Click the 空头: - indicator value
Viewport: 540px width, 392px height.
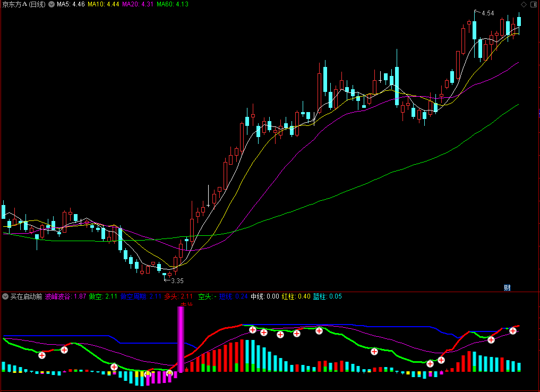pyautogui.click(x=207, y=296)
